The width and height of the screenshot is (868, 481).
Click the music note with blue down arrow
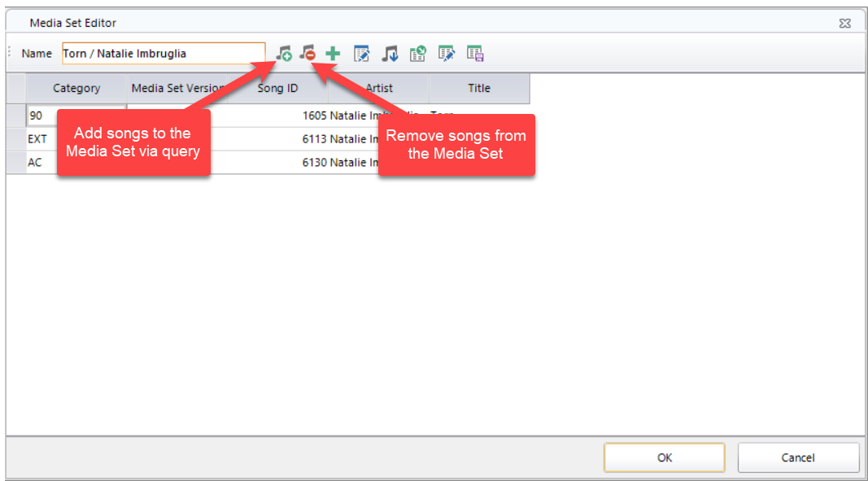tap(390, 54)
